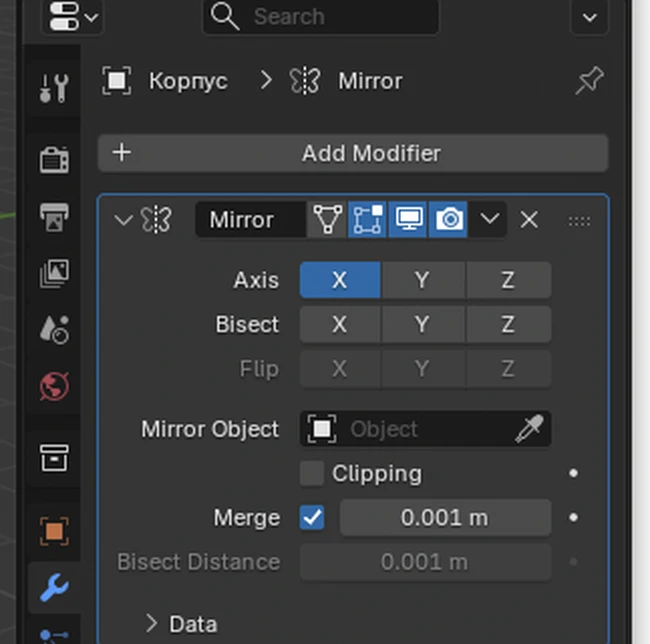
Task: Open the Tool properties tab
Action: (54, 88)
